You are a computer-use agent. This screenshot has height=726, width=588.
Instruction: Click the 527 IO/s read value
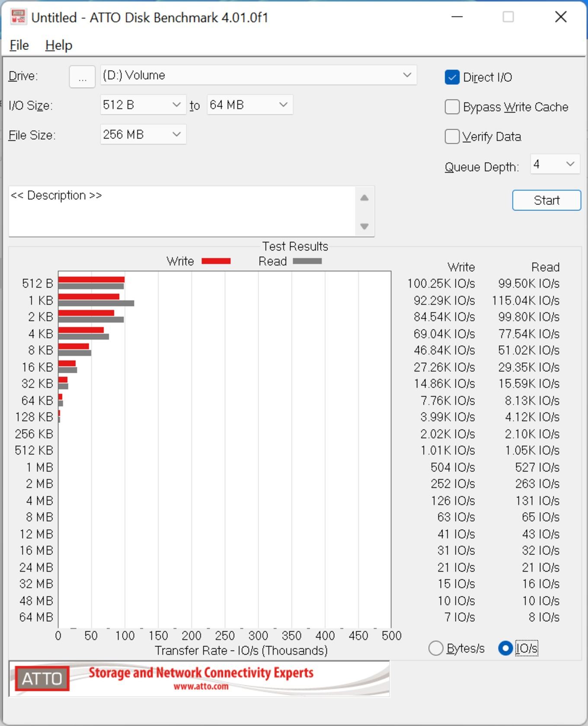tap(537, 467)
